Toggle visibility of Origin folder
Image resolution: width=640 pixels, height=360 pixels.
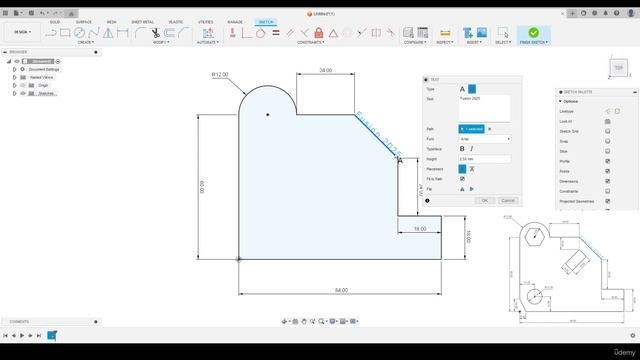23,85
